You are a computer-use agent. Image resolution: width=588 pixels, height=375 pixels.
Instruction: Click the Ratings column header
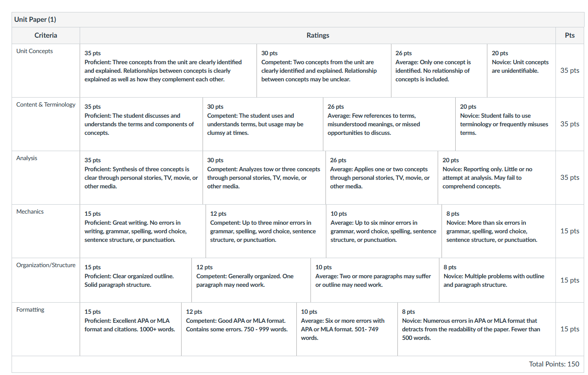(318, 36)
